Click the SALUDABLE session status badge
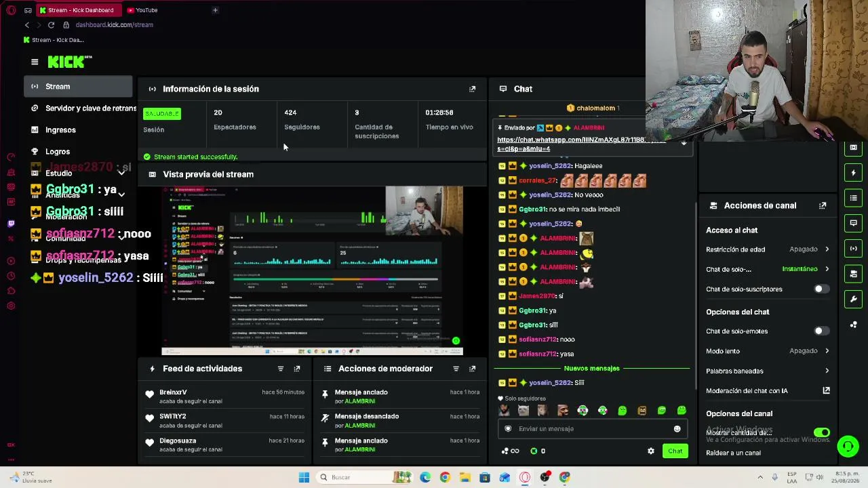868x488 pixels. point(162,113)
